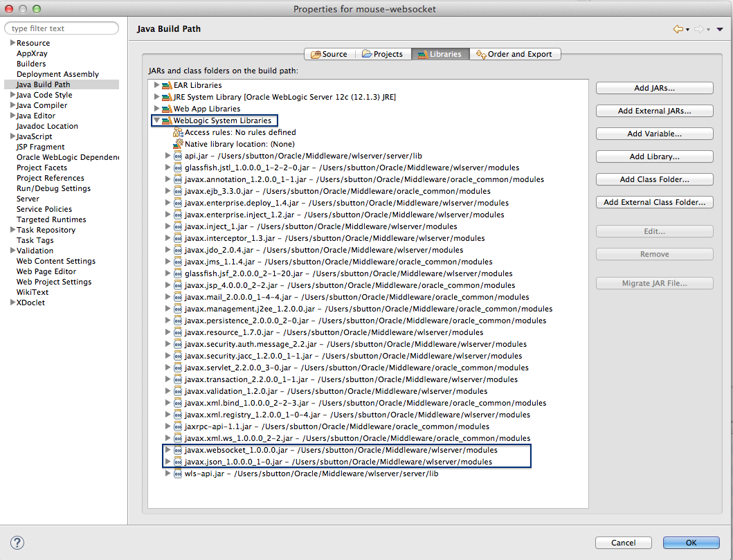This screenshot has height=560, width=733.
Task: Select Oracle WebLogic Dependencies in sidebar
Action: [x=67, y=158]
